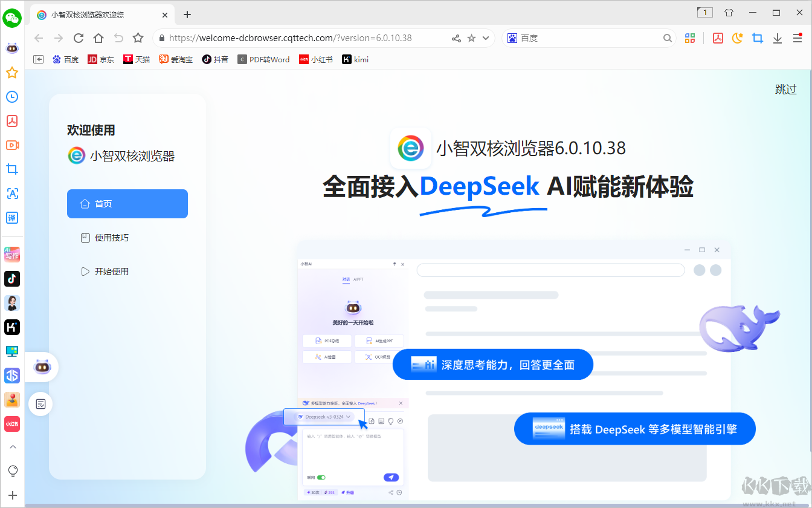Viewport: 812px width, 508px height.
Task: Open the 小红书 bookmark in the bookmarks bar
Action: point(316,59)
